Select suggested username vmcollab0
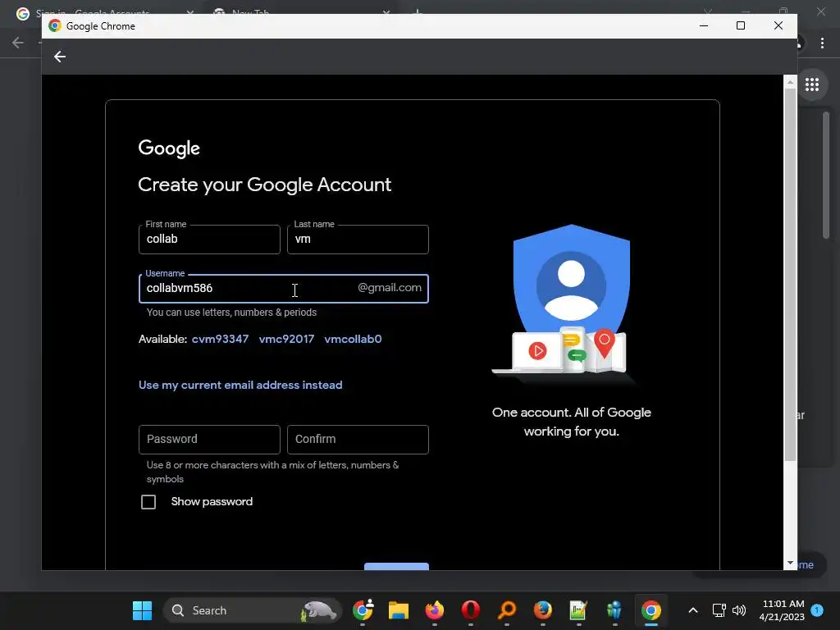The height and width of the screenshot is (630, 840). [353, 339]
